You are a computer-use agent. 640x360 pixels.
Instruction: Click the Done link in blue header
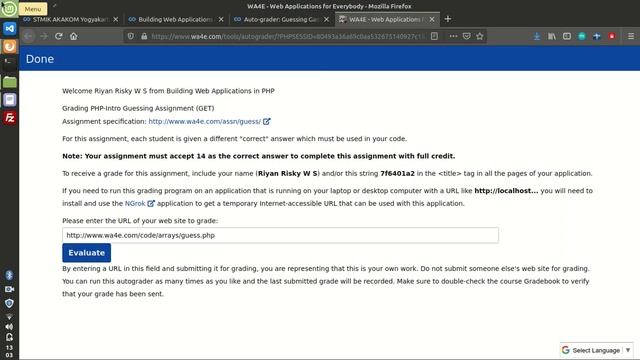(40, 59)
